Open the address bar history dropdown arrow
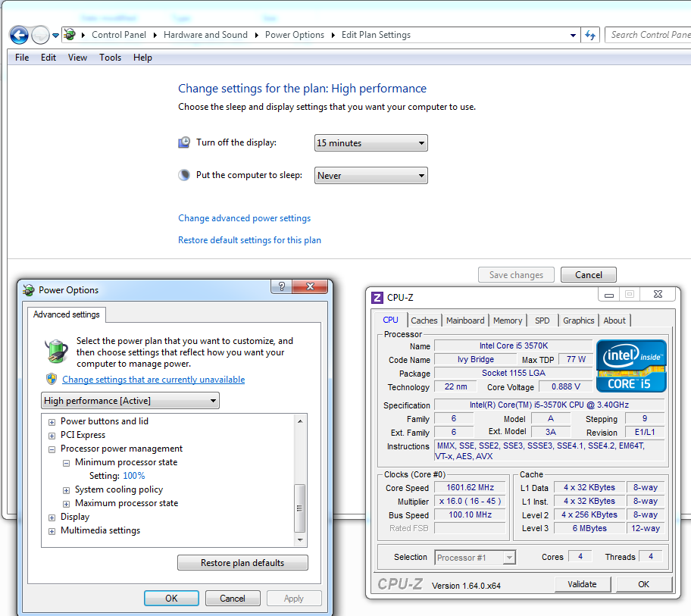Screen dimensions: 691x616 [x=573, y=36]
